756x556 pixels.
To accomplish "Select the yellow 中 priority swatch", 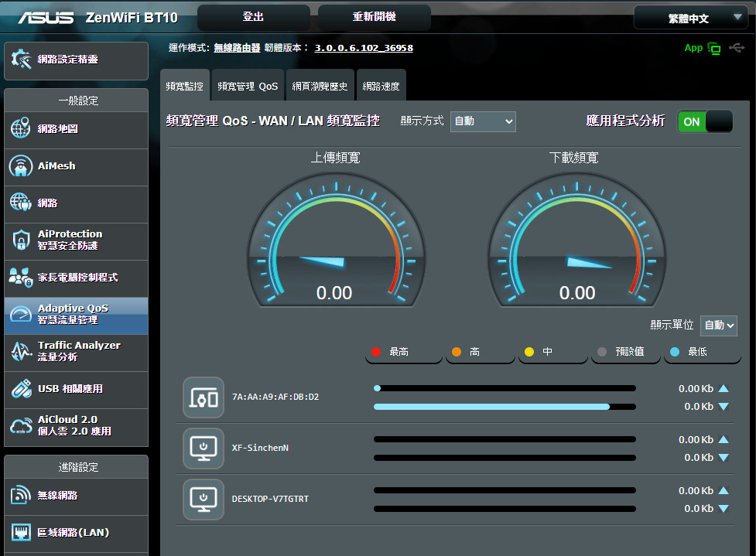I will click(x=529, y=352).
